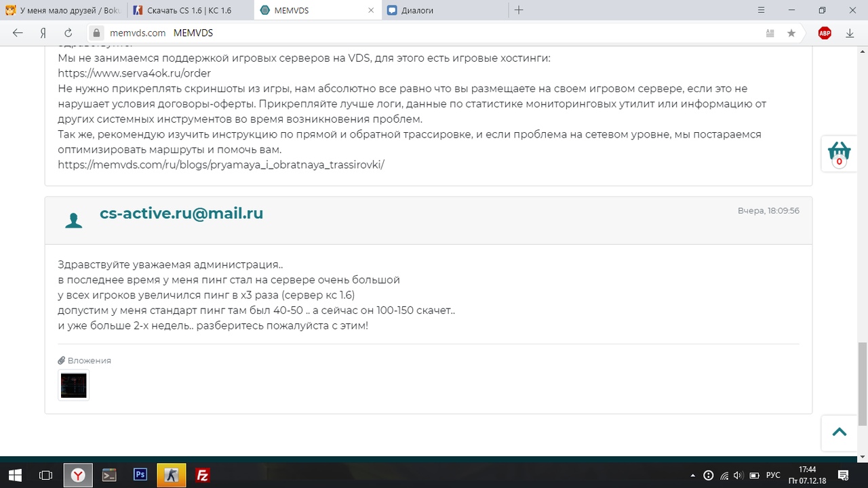Open Yandex home button
The width and height of the screenshot is (868, 488).
pyautogui.click(x=43, y=33)
